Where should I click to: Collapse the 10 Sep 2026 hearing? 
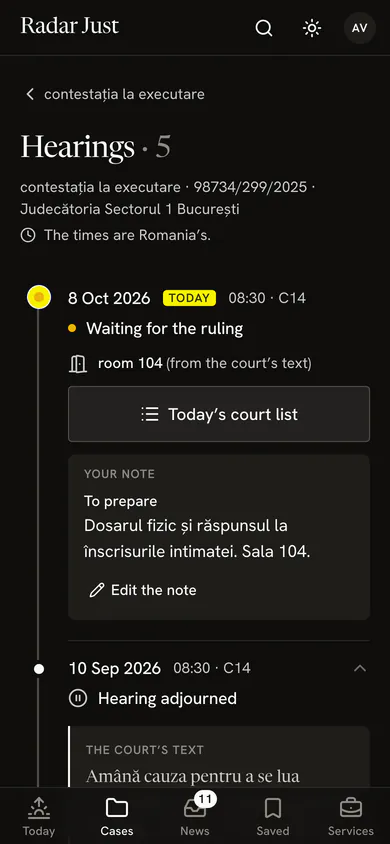point(360,669)
